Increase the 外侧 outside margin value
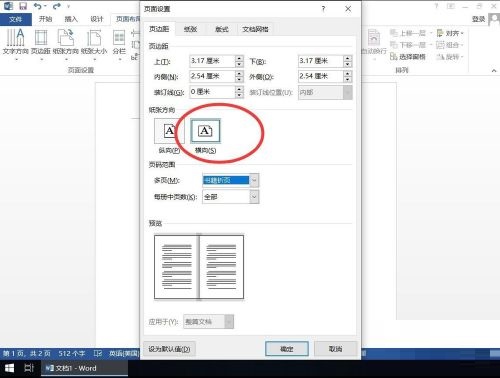 pos(348,73)
